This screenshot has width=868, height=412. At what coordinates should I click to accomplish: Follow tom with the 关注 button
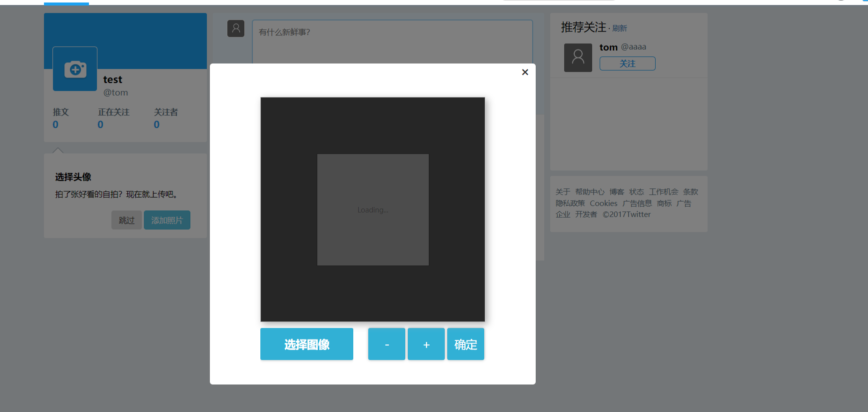coord(628,63)
